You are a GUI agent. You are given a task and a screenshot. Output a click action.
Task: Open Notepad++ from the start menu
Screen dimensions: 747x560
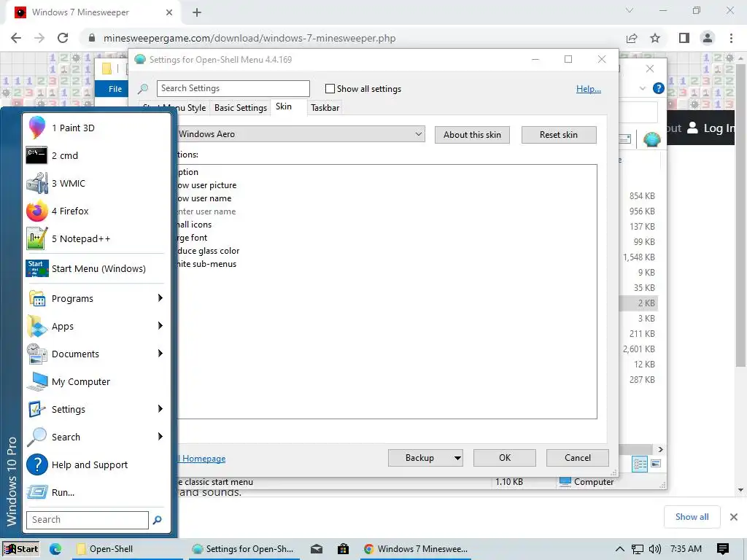96,238
